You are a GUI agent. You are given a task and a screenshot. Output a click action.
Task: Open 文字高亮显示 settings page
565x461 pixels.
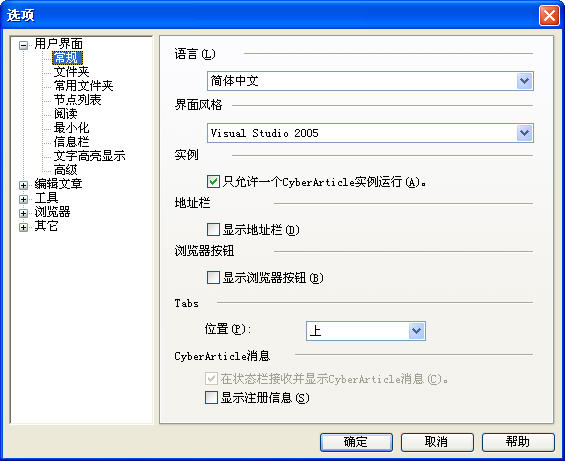(89, 156)
